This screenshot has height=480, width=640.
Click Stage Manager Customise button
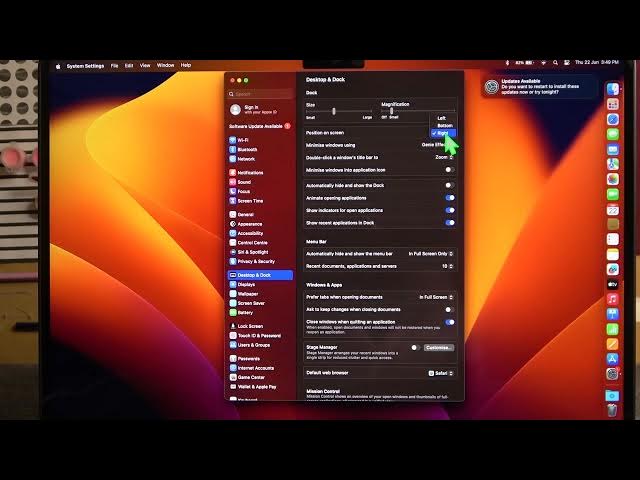[439, 348]
